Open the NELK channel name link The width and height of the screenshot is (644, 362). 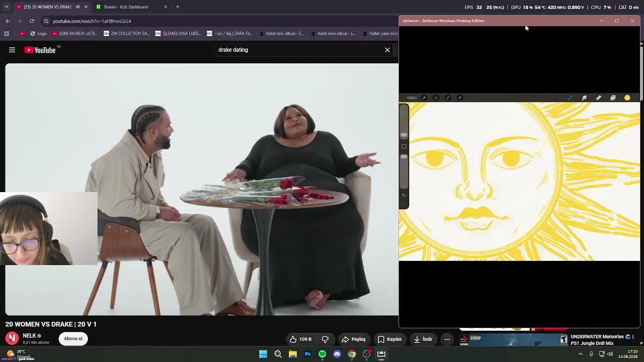[x=29, y=335]
